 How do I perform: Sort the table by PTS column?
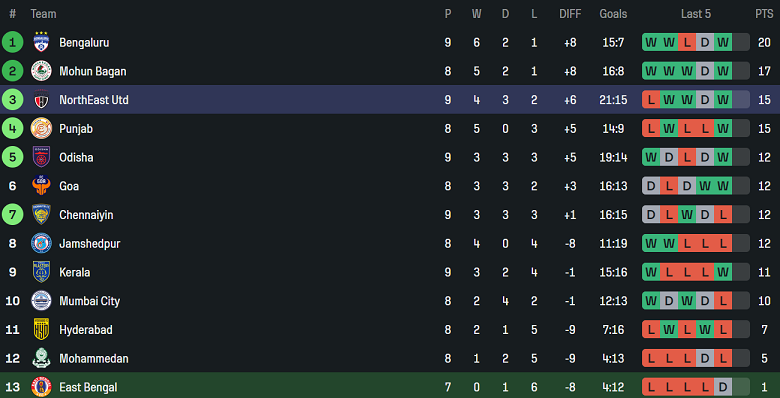click(x=764, y=14)
